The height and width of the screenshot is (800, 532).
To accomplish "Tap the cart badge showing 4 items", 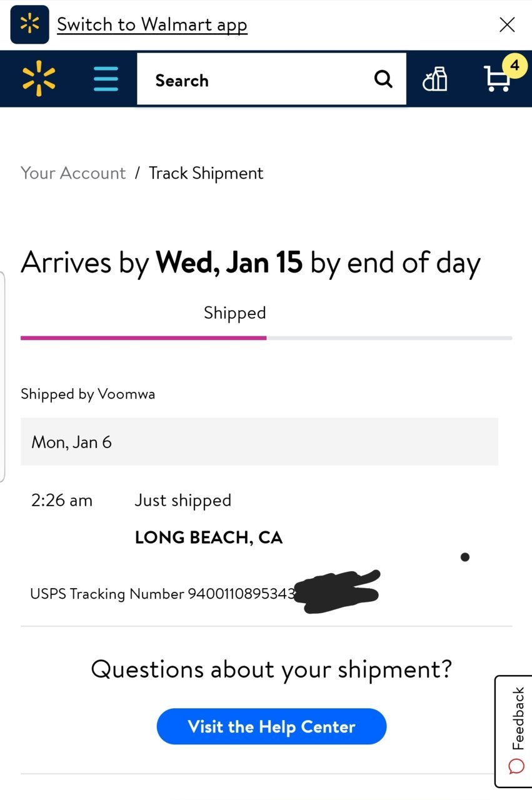I will [514, 65].
